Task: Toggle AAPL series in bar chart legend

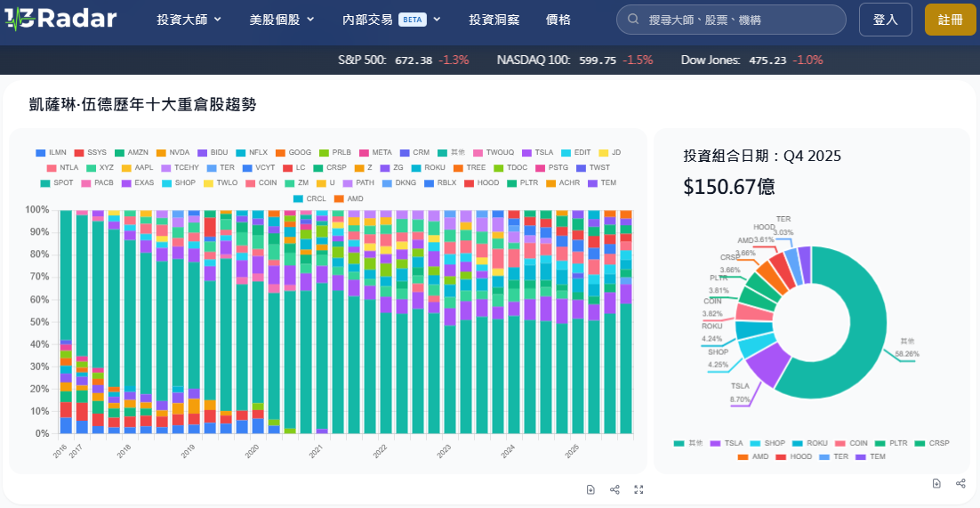Action: (x=137, y=167)
